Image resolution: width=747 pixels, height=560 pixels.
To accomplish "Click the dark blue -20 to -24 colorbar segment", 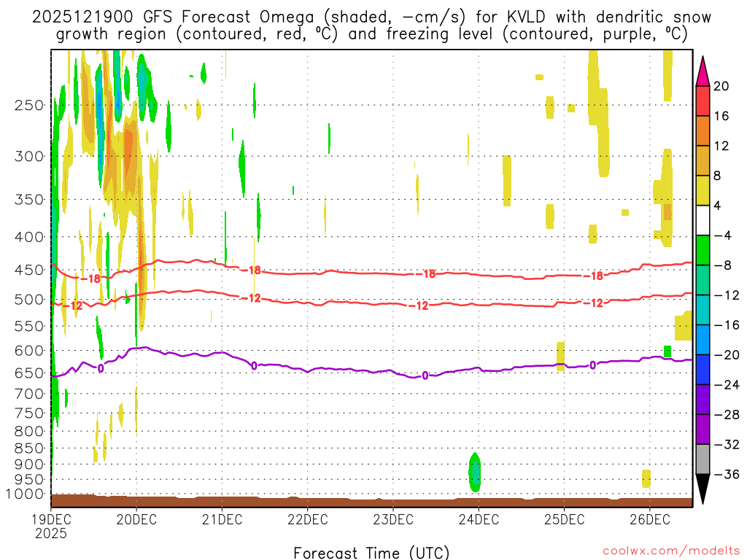I will click(x=703, y=370).
